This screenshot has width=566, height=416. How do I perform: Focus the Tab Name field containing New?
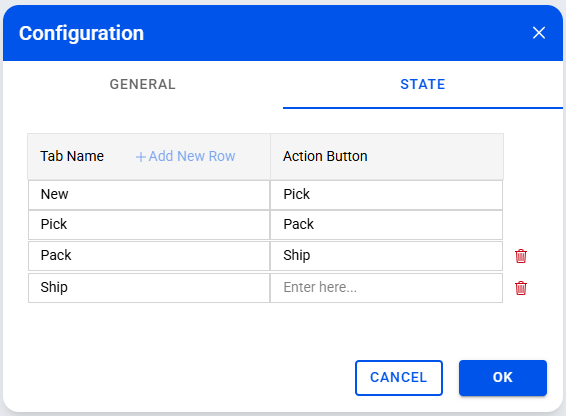pyautogui.click(x=149, y=195)
